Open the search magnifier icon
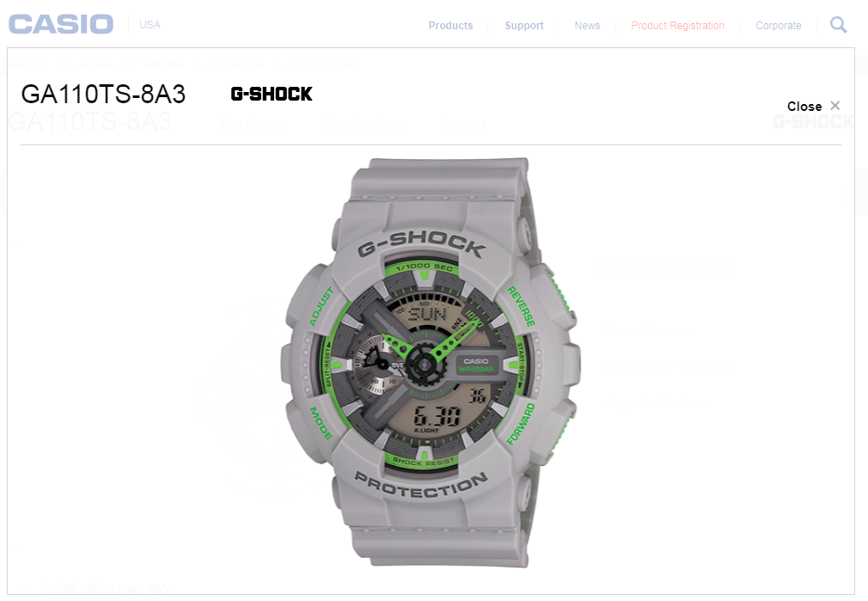The width and height of the screenshot is (868, 601). tap(838, 25)
